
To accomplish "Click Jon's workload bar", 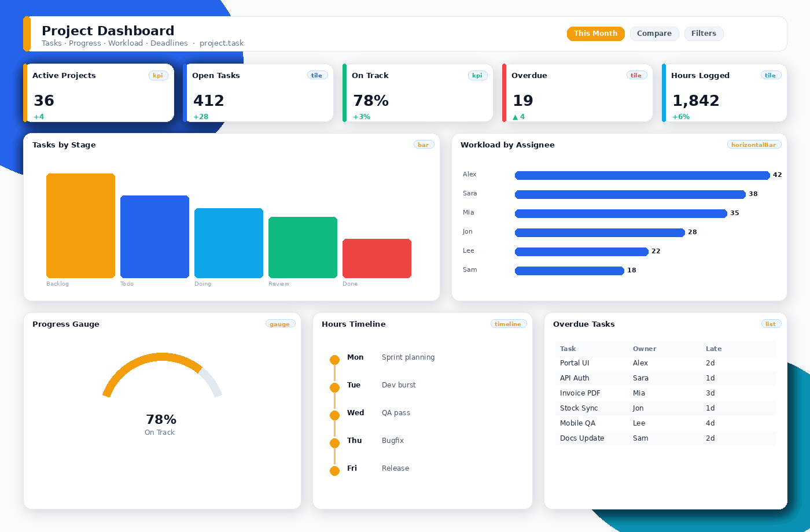I will click(600, 232).
